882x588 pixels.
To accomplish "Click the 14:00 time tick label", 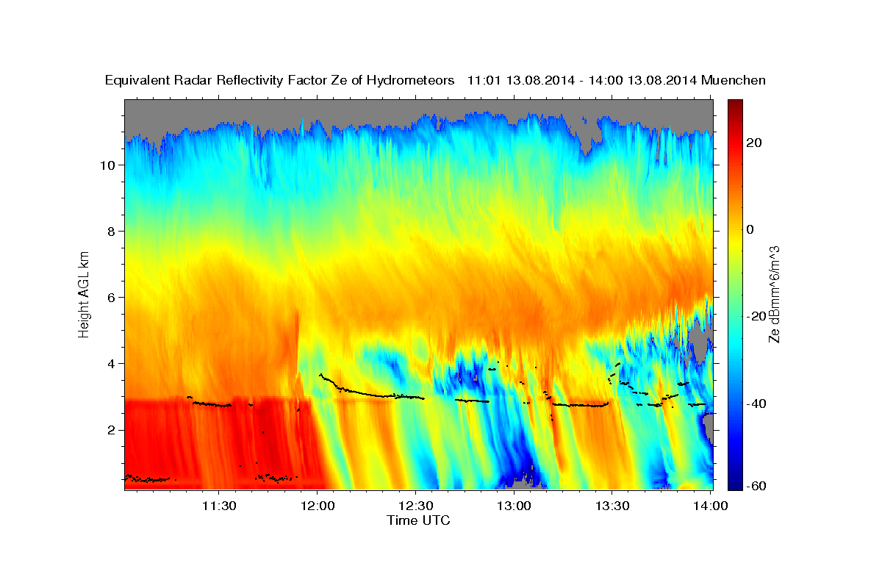I will pyautogui.click(x=711, y=506).
